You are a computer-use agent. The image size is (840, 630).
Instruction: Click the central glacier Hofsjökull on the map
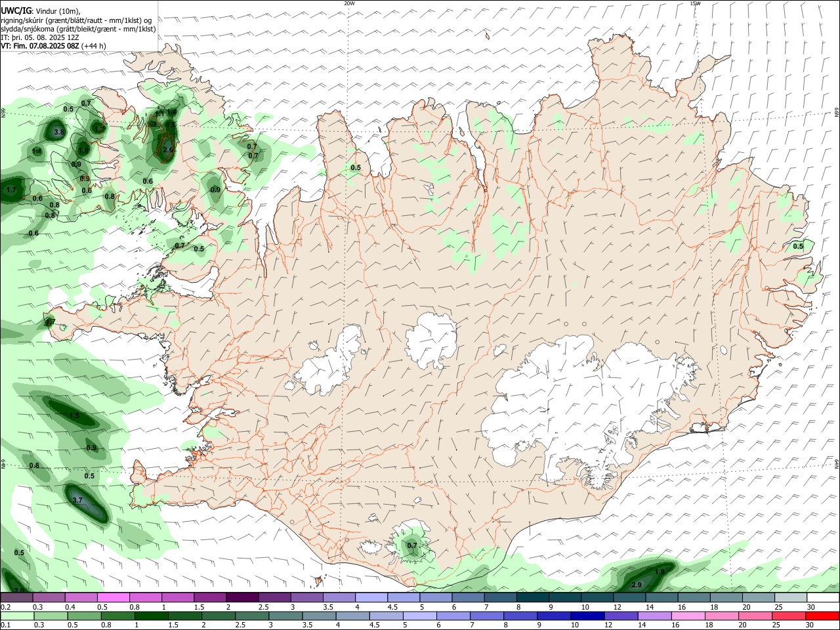pos(431,340)
